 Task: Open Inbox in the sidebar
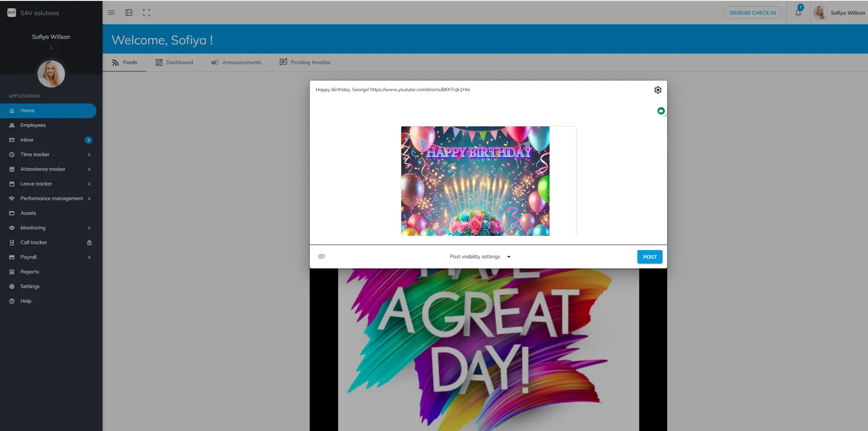pyautogui.click(x=27, y=140)
